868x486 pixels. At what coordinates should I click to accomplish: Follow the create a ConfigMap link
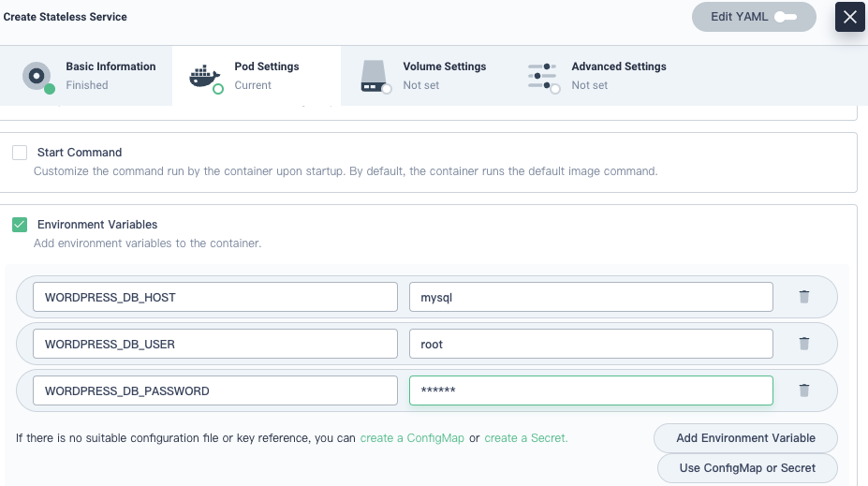coord(412,438)
